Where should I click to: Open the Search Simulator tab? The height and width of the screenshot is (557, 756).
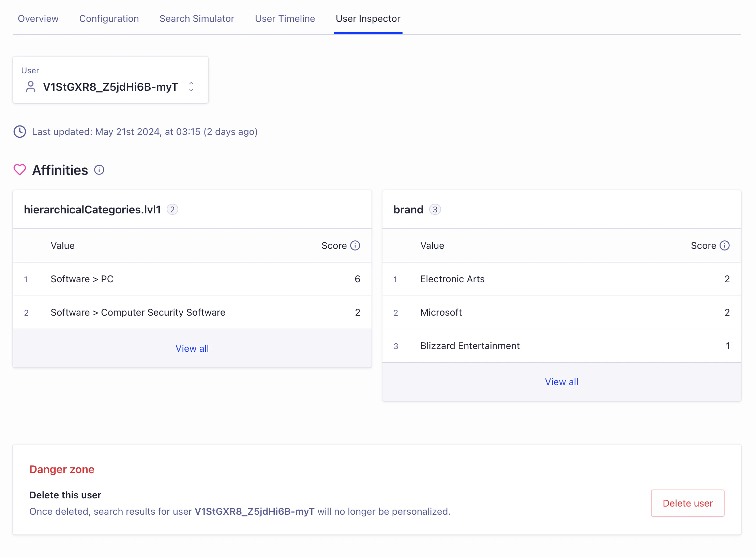[197, 19]
